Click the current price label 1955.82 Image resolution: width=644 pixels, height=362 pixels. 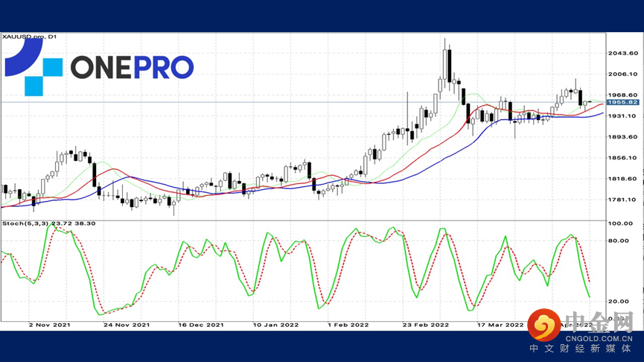click(x=622, y=102)
